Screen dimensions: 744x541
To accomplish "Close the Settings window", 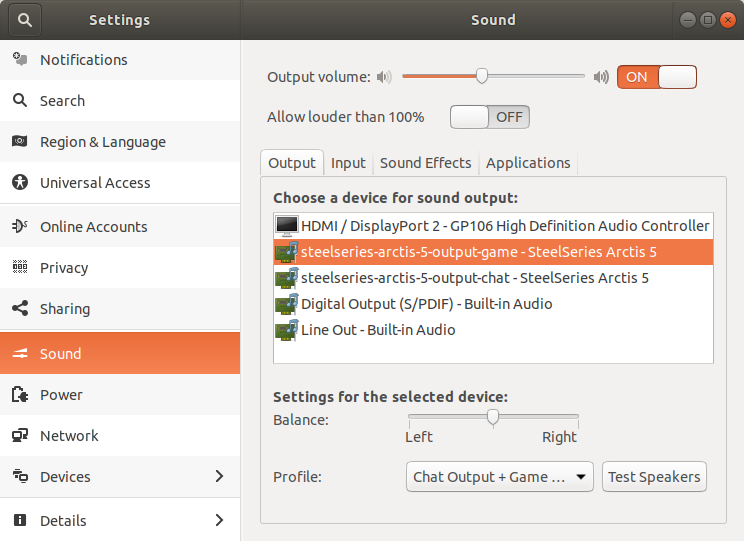I will pyautogui.click(x=727, y=20).
